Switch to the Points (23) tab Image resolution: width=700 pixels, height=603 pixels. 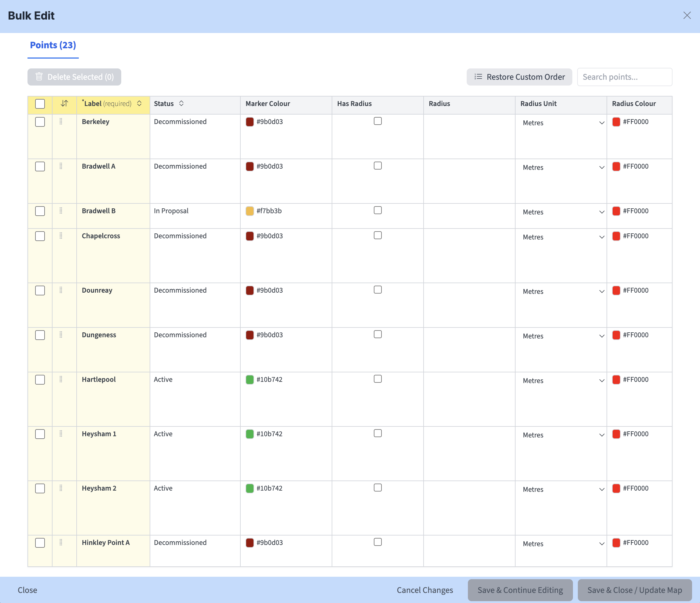tap(53, 45)
